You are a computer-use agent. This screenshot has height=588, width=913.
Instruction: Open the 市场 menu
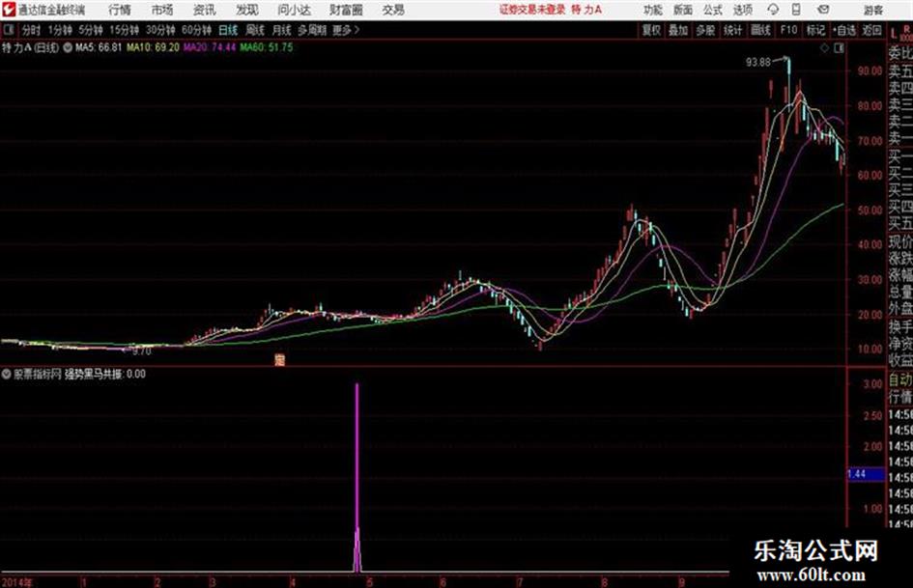click(162, 10)
